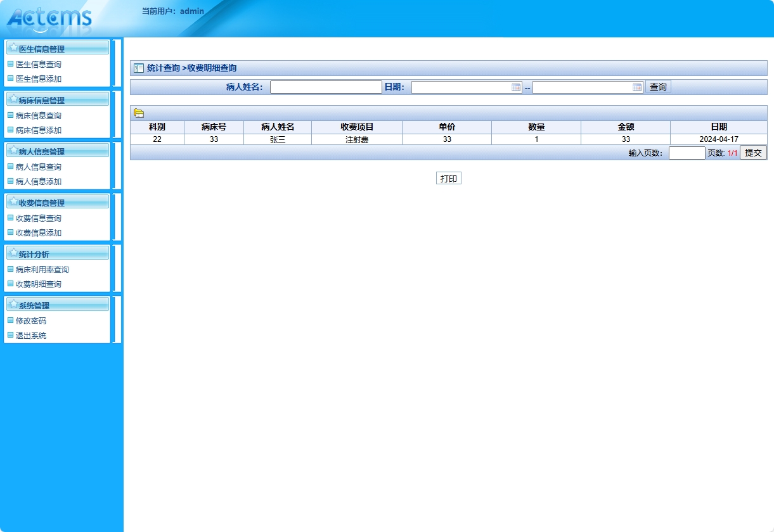The width and height of the screenshot is (774, 532).
Task: Click the Actcms logo
Action: [x=49, y=19]
